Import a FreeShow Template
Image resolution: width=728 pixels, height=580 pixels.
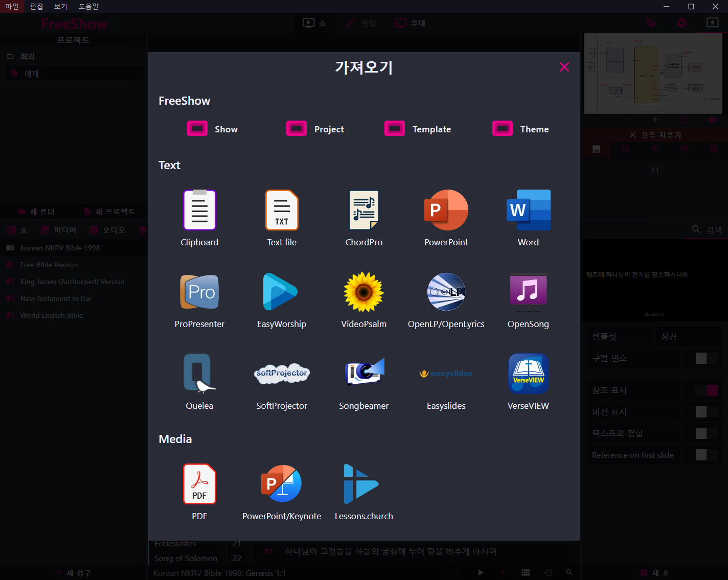click(418, 129)
